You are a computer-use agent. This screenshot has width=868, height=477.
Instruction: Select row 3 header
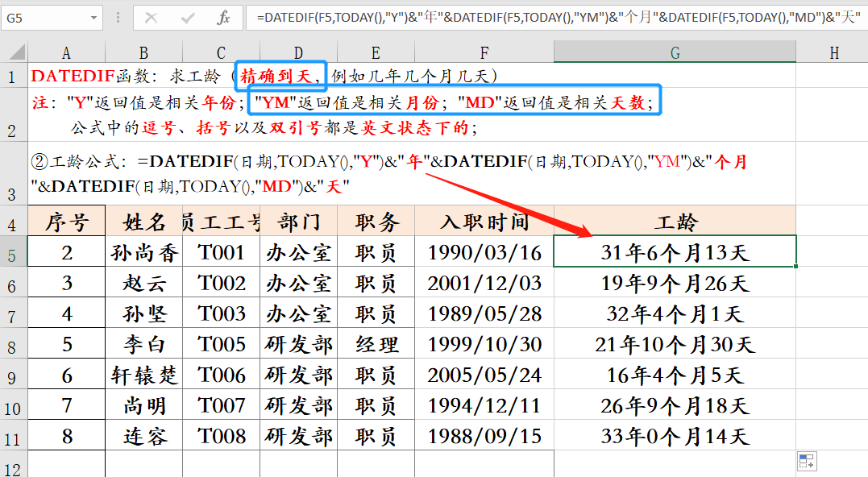coord(13,174)
